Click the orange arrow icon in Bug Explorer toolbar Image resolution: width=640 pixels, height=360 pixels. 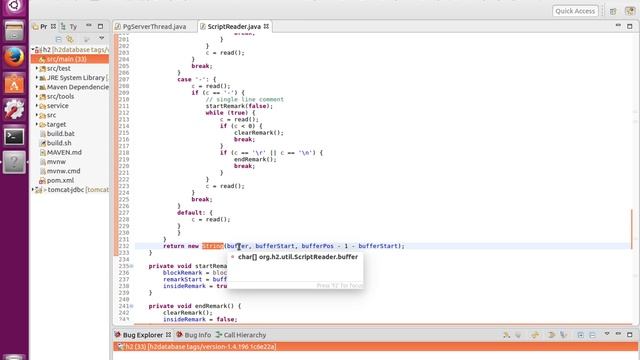(551, 335)
